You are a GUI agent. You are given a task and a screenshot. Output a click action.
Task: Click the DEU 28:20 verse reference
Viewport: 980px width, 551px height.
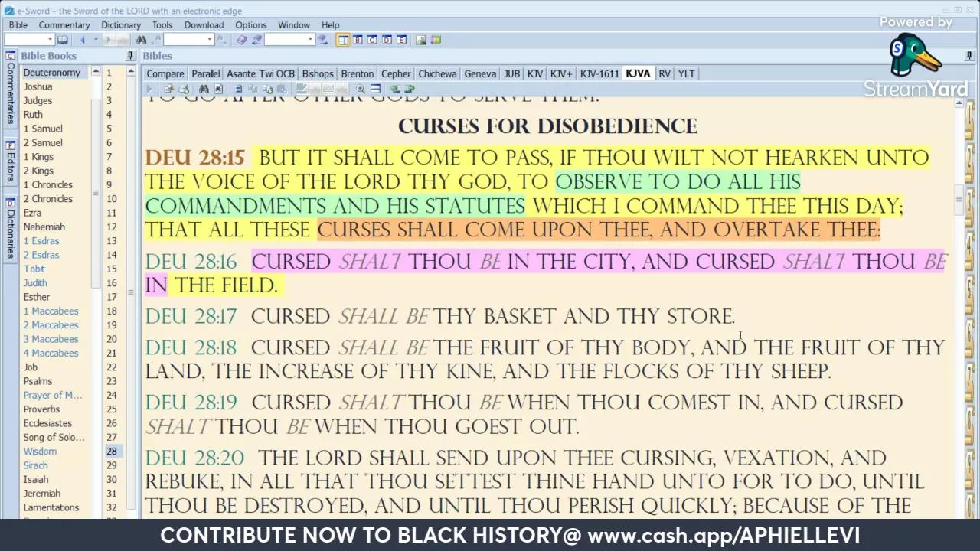tap(194, 458)
